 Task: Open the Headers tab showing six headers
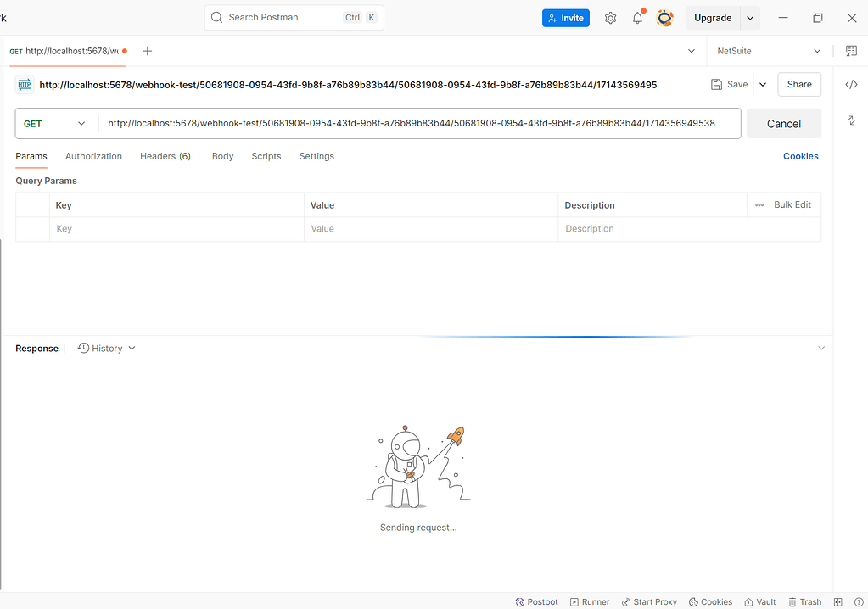[x=165, y=156]
